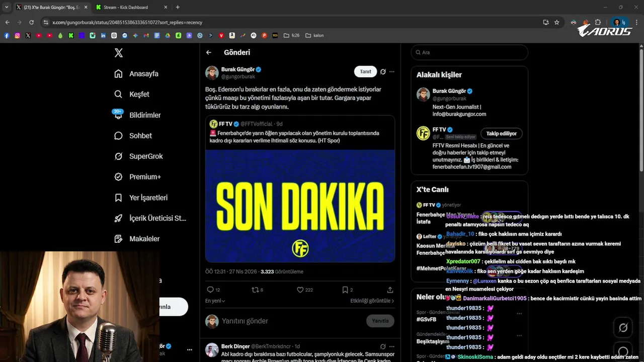Open the account menu three dots near avatar
The width and height of the screenshot is (644, 362).
(189, 349)
